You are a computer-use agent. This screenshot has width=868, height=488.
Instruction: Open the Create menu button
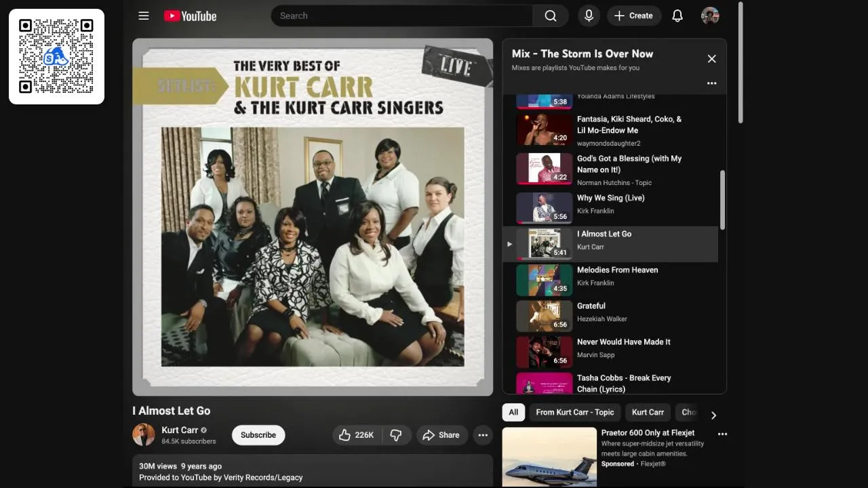tap(634, 16)
